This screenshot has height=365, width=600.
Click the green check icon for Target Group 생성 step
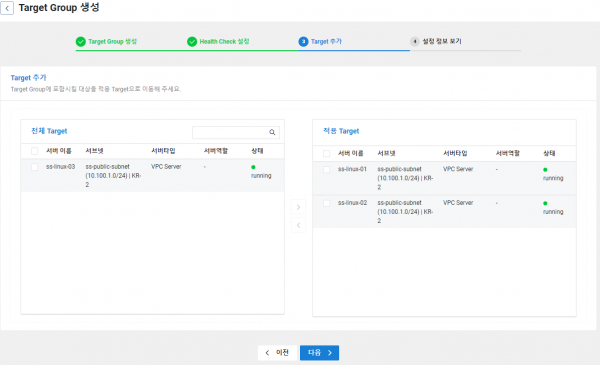[x=81, y=41]
